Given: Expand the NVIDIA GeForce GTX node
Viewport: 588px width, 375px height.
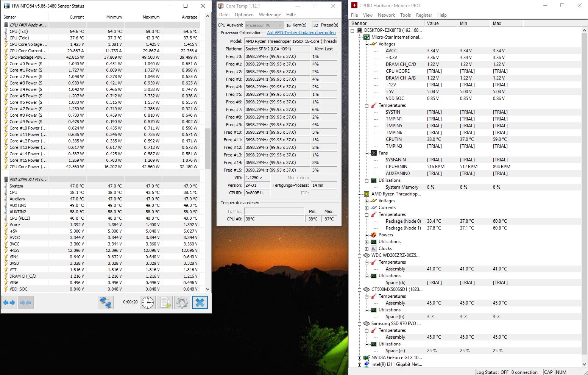Looking at the screenshot, I should (x=360, y=358).
